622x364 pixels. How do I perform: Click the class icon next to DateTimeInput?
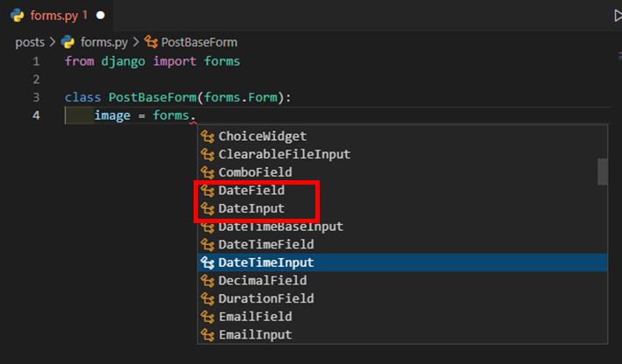[208, 262]
